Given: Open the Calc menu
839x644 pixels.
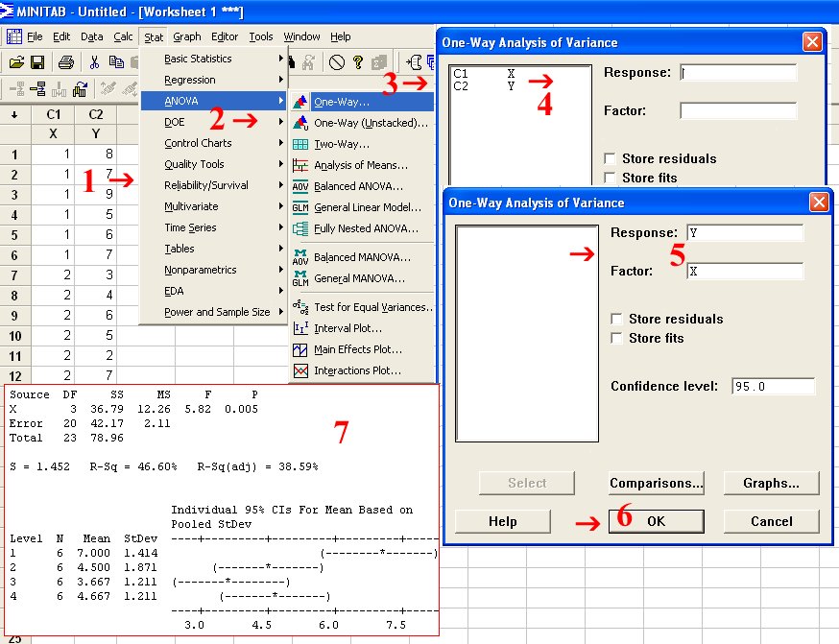Looking at the screenshot, I should pos(123,36).
